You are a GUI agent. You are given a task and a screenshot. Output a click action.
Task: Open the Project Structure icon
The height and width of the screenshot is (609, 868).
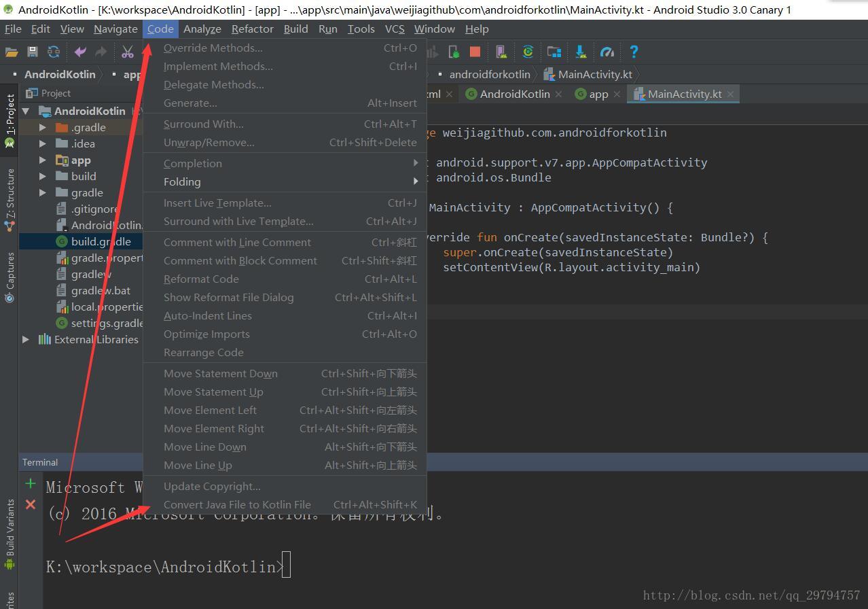point(554,52)
